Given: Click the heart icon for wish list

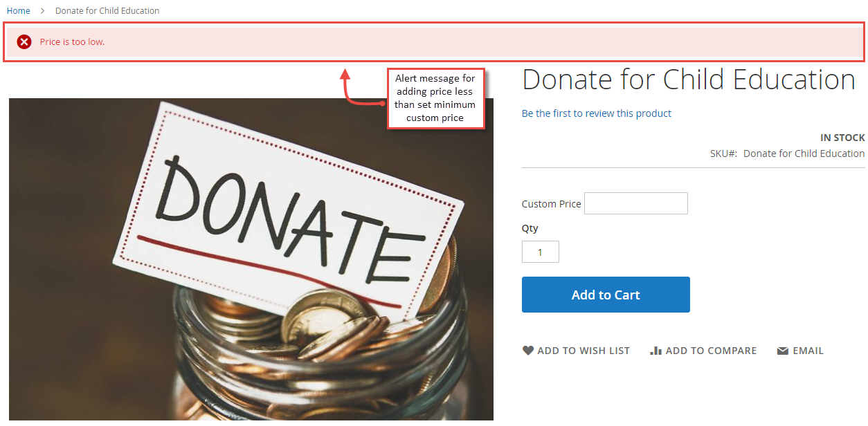Looking at the screenshot, I should (x=528, y=351).
